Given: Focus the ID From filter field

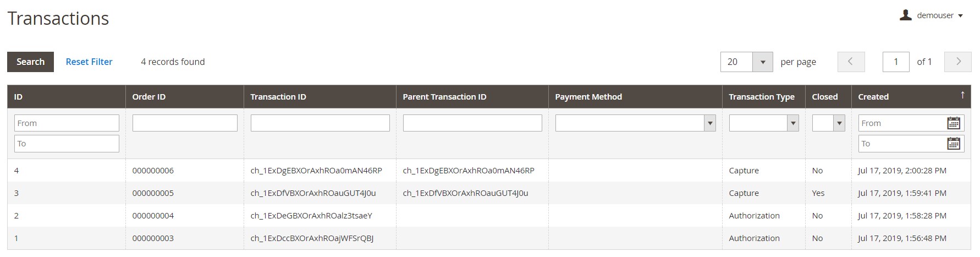Looking at the screenshot, I should click(67, 123).
